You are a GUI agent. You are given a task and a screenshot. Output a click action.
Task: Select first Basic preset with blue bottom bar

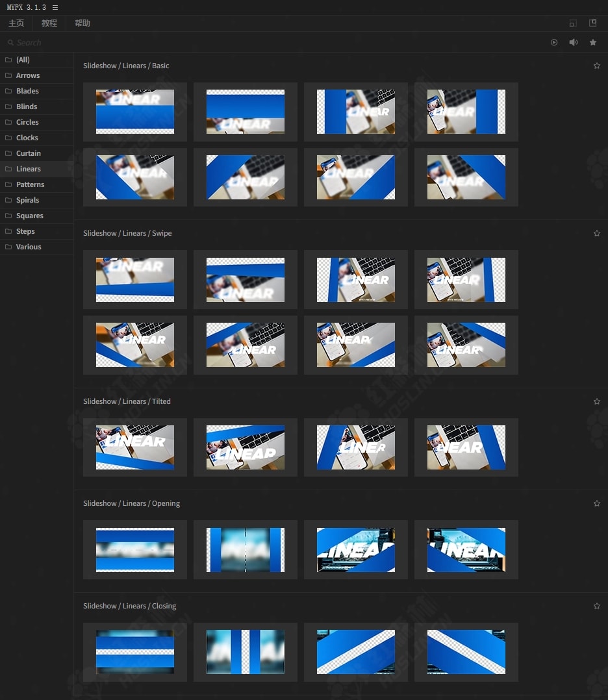(135, 112)
